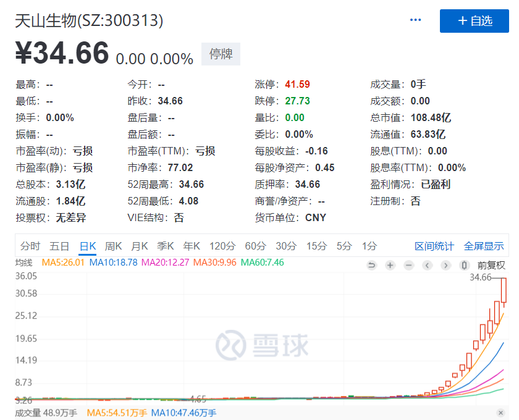Click the MA10:18.78 moving average label
Screen dimensions: 519x420
tap(113, 262)
